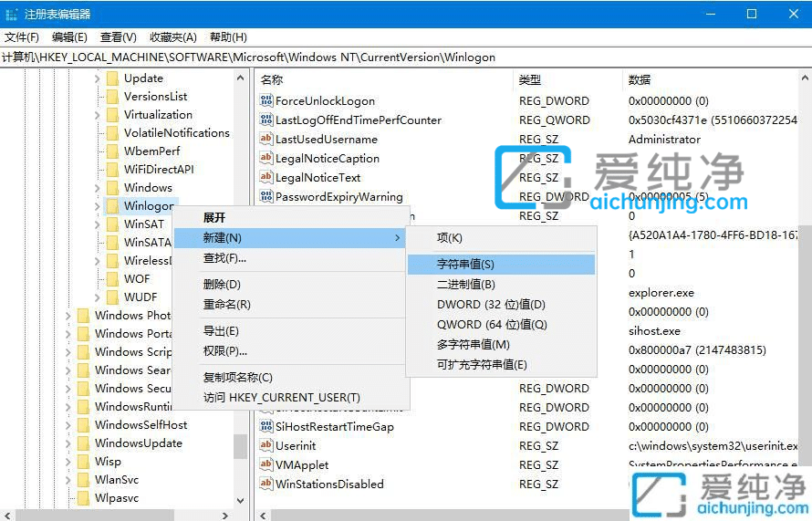
Task: Click the WOF folder icon
Action: click(112, 278)
